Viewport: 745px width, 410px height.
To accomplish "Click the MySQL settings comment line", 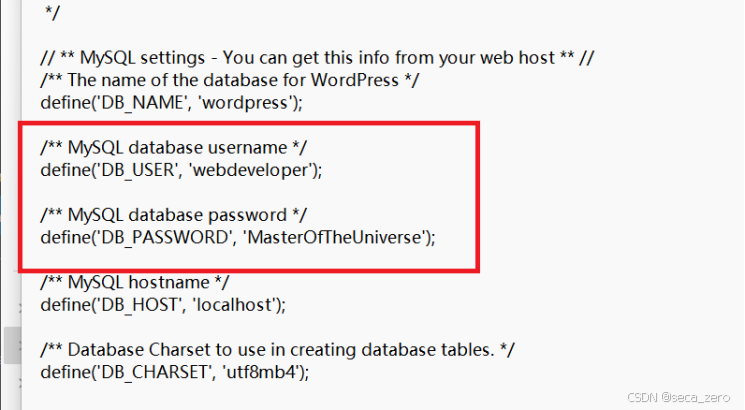I will point(317,58).
